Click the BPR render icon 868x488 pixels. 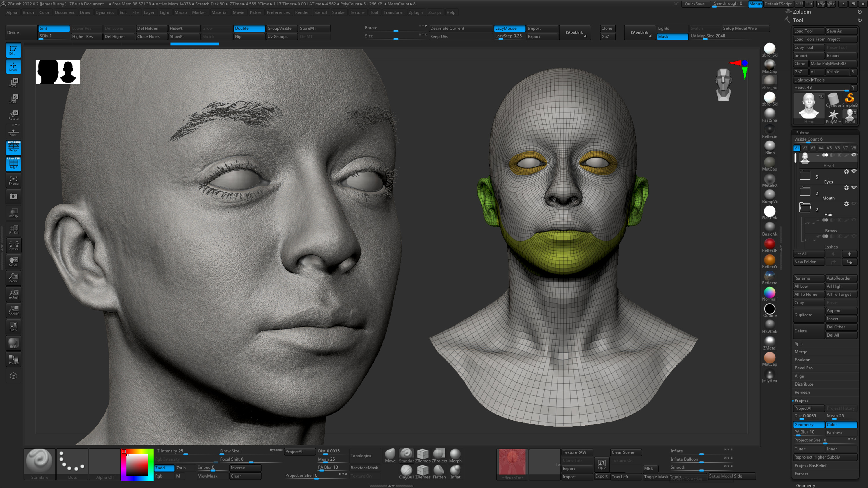13,343
